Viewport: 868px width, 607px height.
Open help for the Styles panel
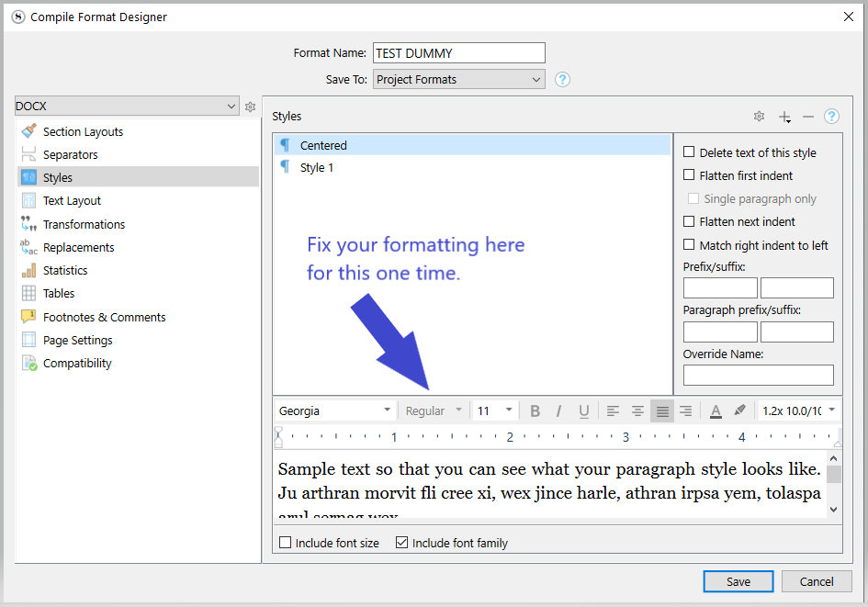pos(831,117)
